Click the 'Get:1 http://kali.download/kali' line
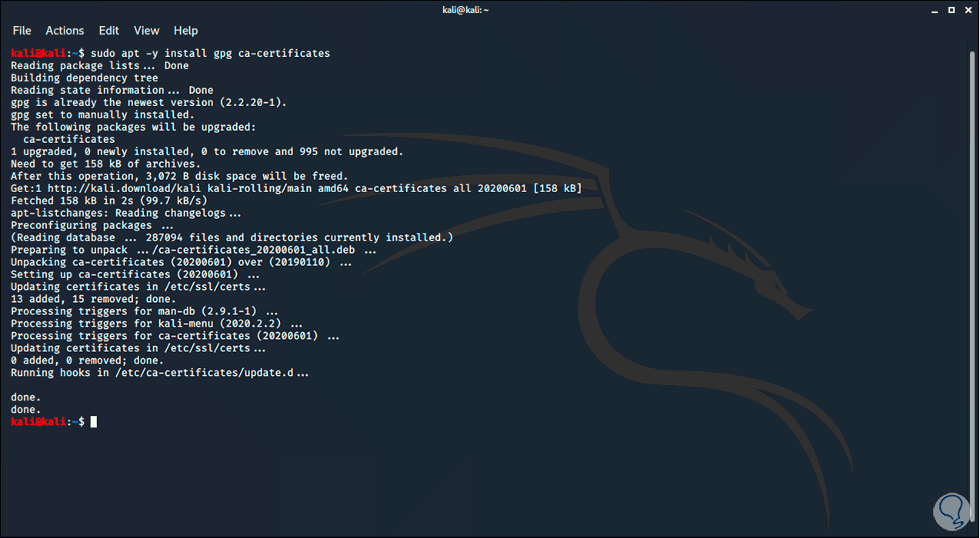 (x=296, y=188)
